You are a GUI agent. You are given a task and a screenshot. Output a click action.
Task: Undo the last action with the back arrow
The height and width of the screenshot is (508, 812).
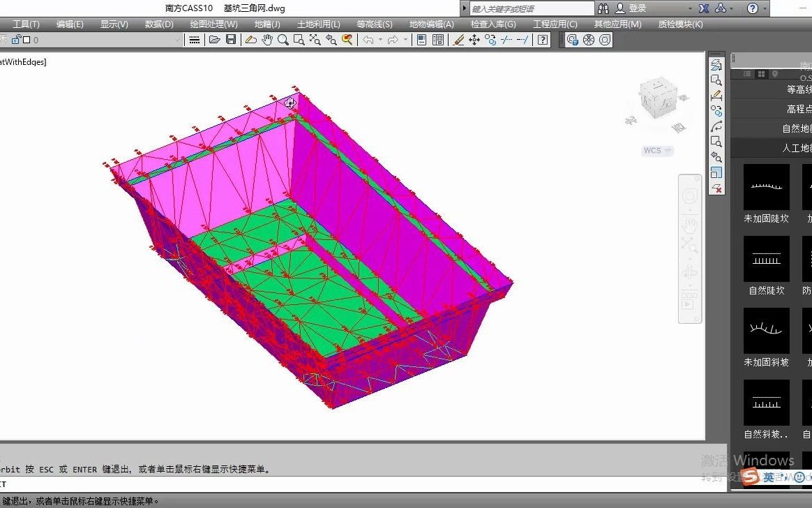tap(368, 40)
